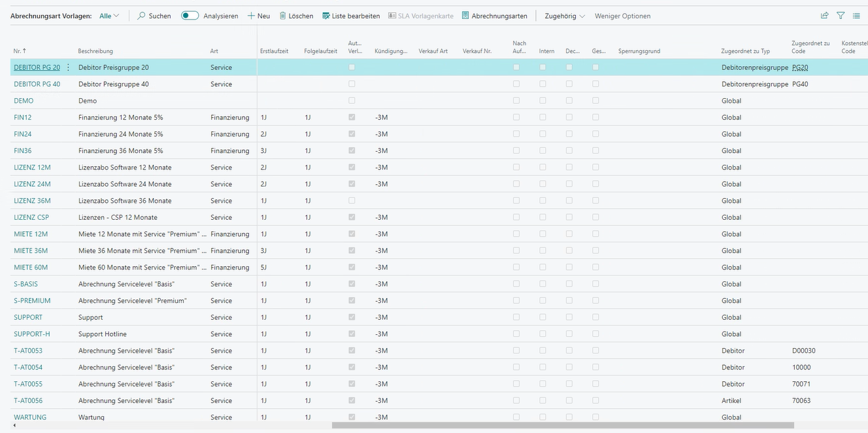Click the list view layout icon
868x433 pixels.
(856, 16)
